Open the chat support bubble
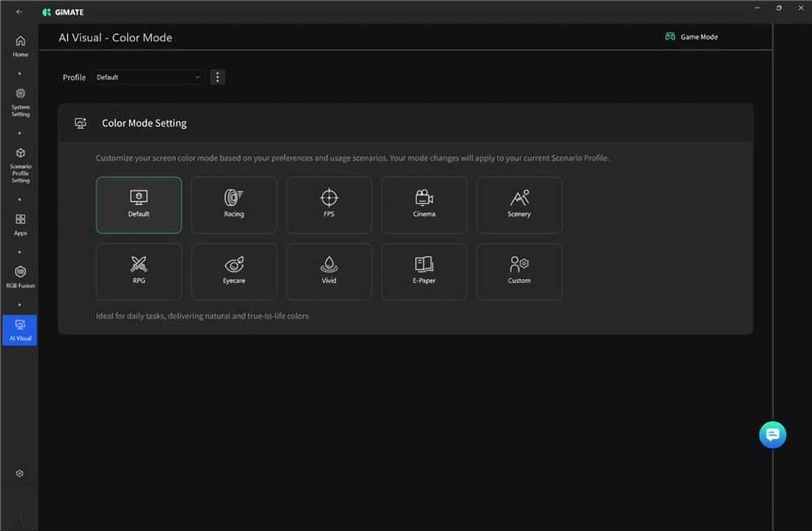Image resolution: width=812 pixels, height=531 pixels. click(772, 434)
